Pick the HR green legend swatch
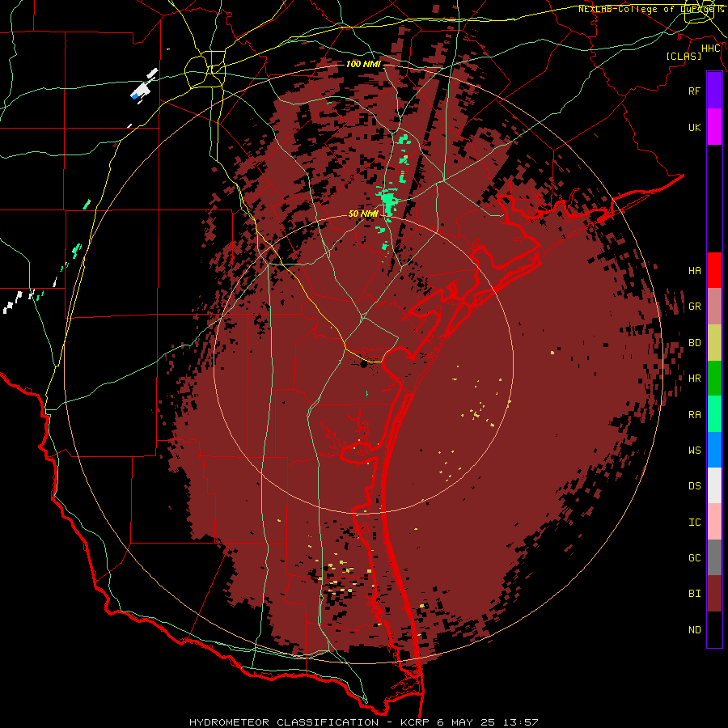 (714, 378)
